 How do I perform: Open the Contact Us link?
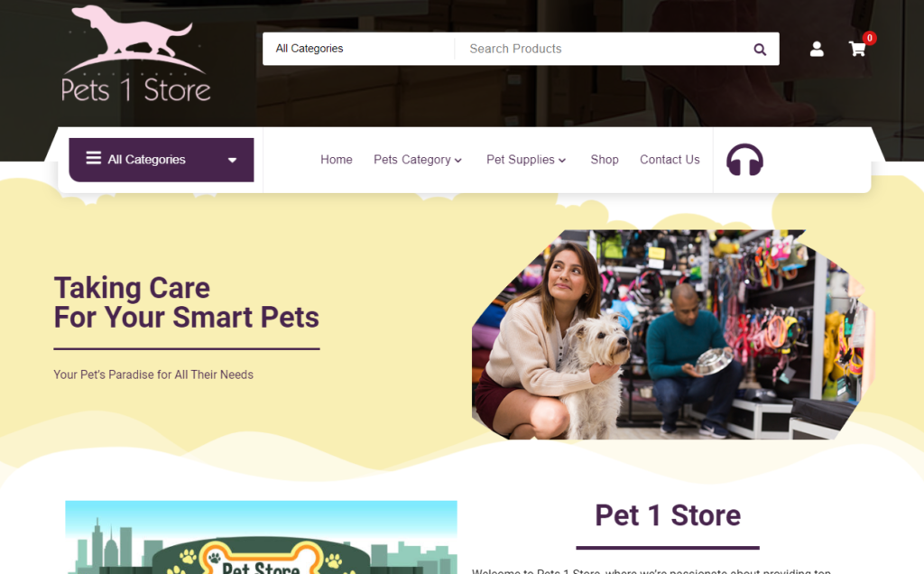point(670,160)
